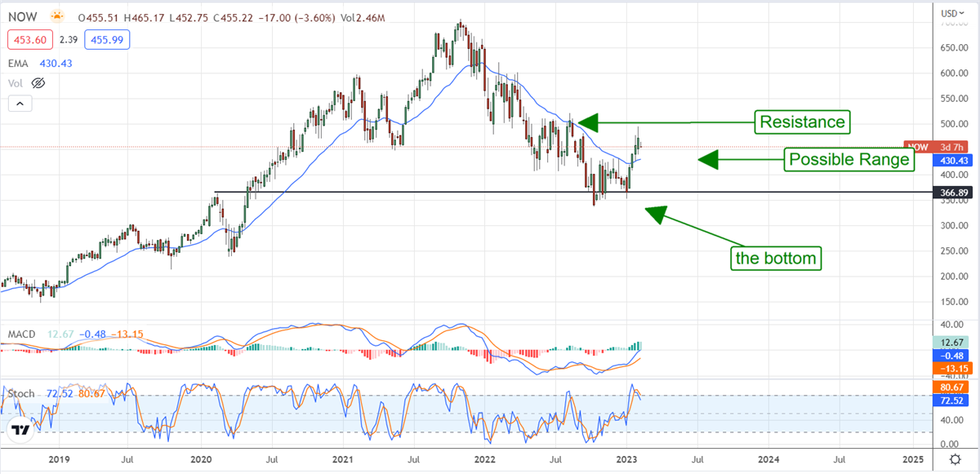Select the MACD indicator legend label
This screenshot has width=980, height=474.
tap(20, 334)
